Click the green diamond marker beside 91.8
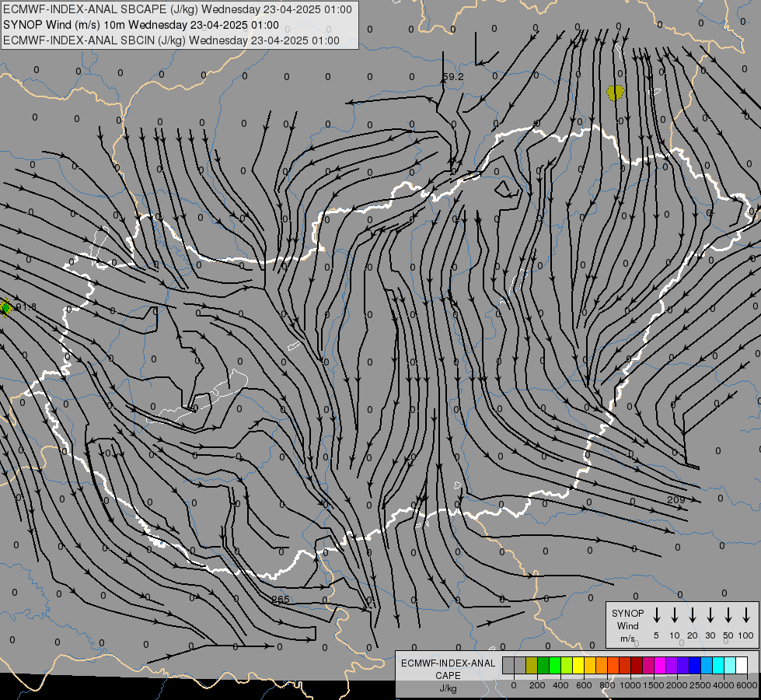The height and width of the screenshot is (700, 761). point(5,307)
